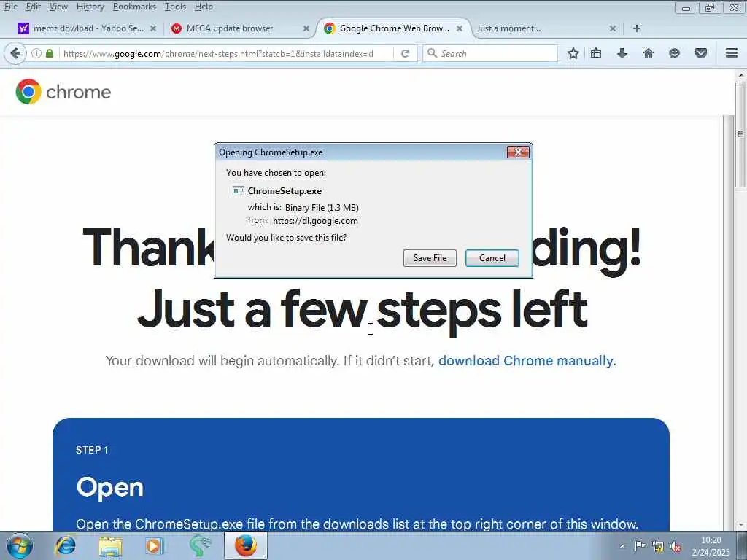
Task: Show bookmarks list icon
Action: click(596, 53)
